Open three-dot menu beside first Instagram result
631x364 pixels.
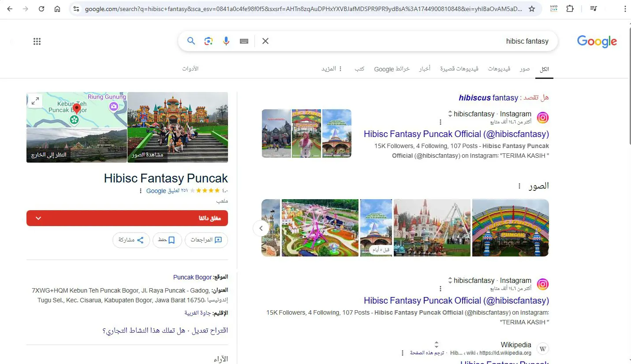point(440,122)
